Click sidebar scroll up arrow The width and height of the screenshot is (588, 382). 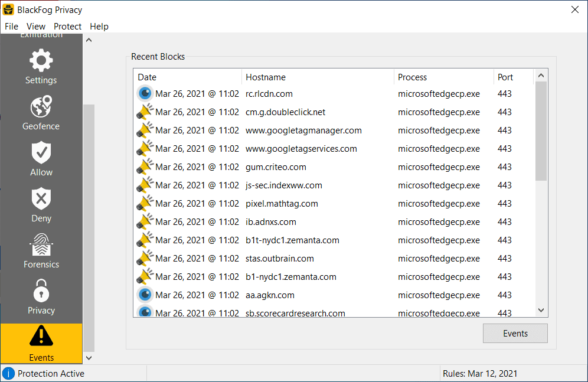click(x=89, y=40)
